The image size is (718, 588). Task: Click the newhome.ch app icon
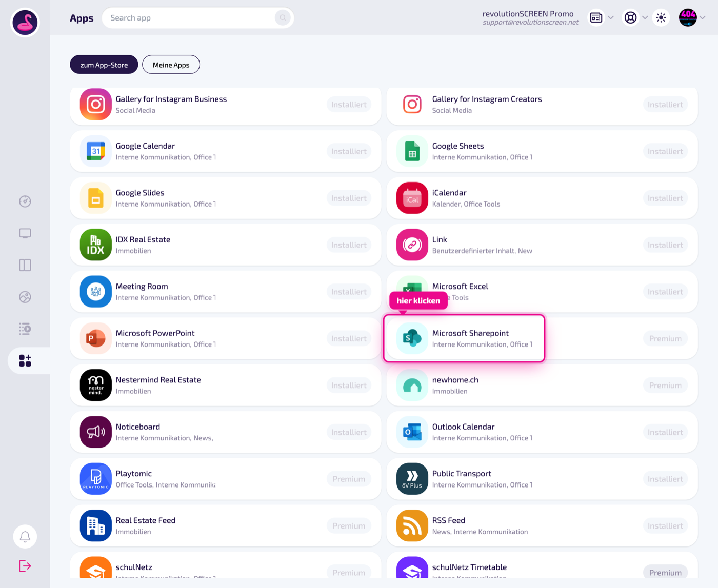pyautogui.click(x=412, y=385)
